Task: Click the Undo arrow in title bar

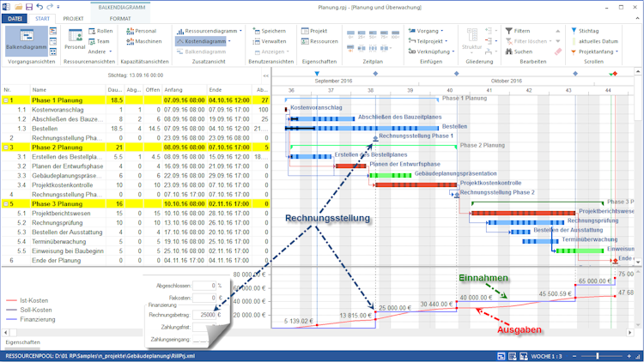Action: (39, 7)
